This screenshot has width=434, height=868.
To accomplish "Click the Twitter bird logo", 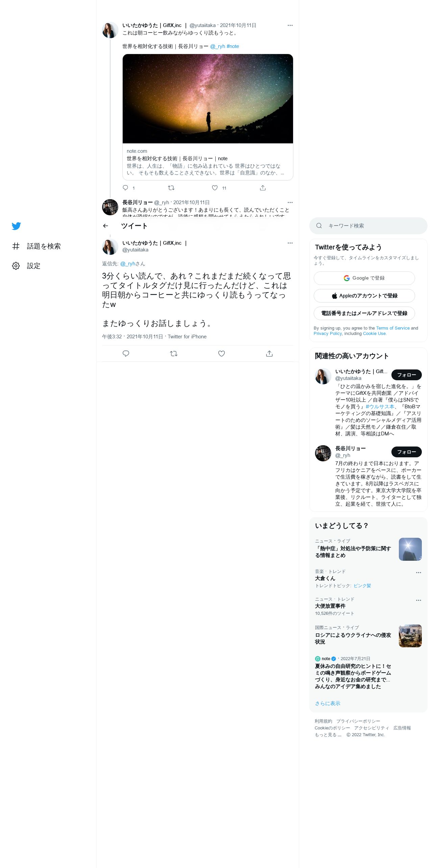I will click(16, 226).
